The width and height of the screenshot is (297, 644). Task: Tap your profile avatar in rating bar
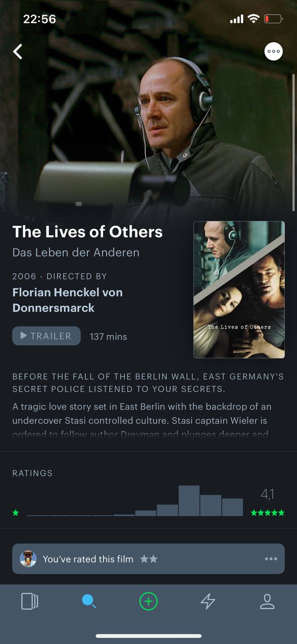[28, 559]
